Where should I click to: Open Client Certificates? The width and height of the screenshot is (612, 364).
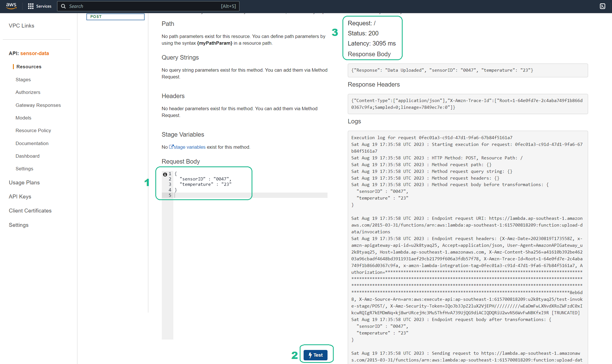[x=30, y=211]
